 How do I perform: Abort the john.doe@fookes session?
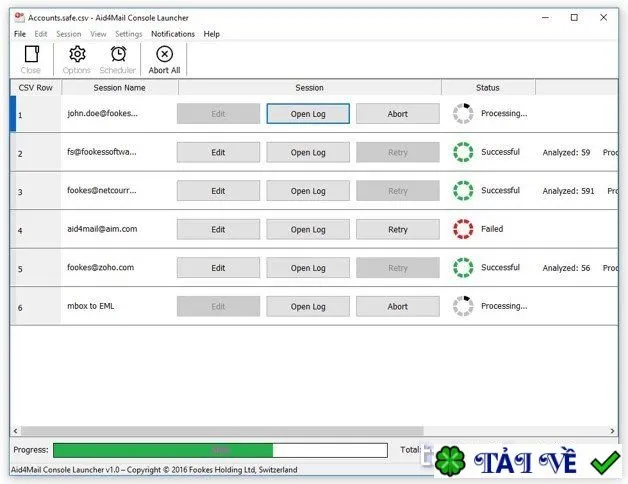coord(398,114)
